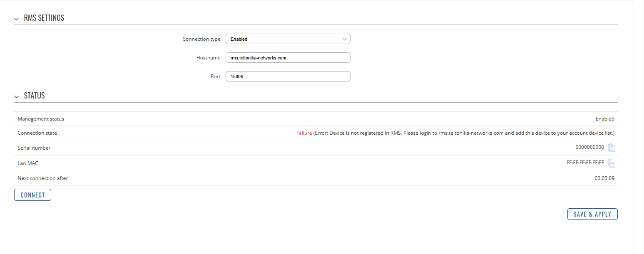Click the device not registered error message
This screenshot has height=254, width=644.
pyautogui.click(x=464, y=133)
